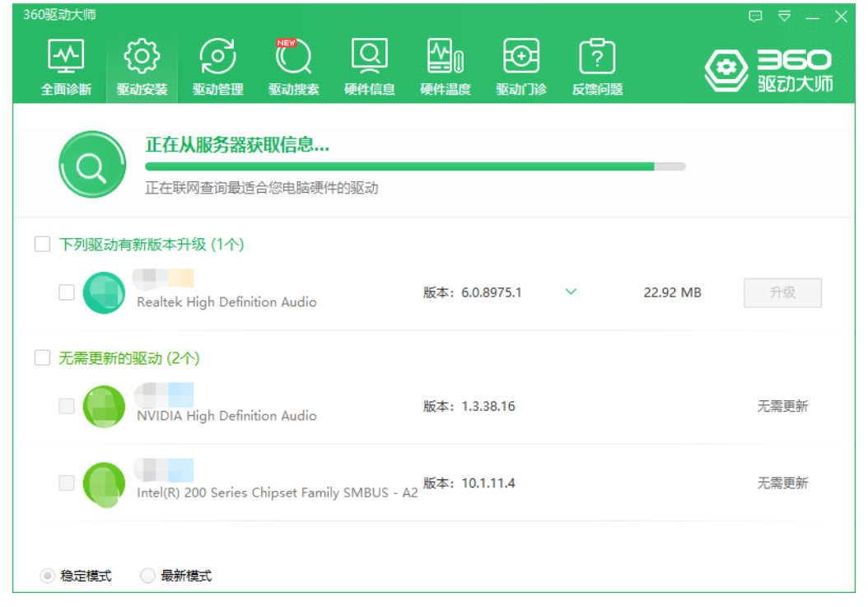
Task: Select 最新模式 radio button
Action: (x=147, y=576)
